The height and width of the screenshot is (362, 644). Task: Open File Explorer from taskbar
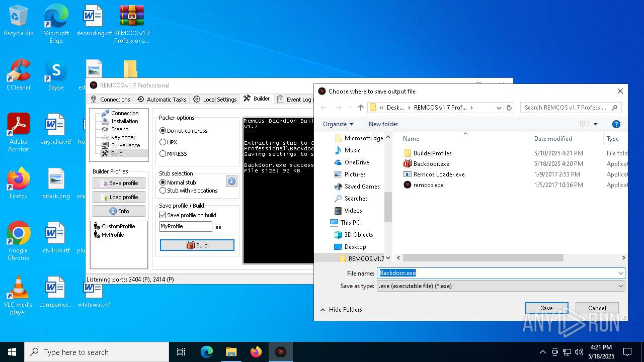tap(231, 352)
